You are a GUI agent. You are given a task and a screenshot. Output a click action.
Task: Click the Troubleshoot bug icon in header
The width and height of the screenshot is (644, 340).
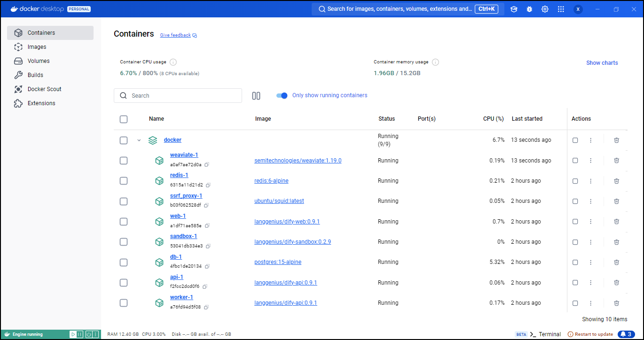click(529, 9)
